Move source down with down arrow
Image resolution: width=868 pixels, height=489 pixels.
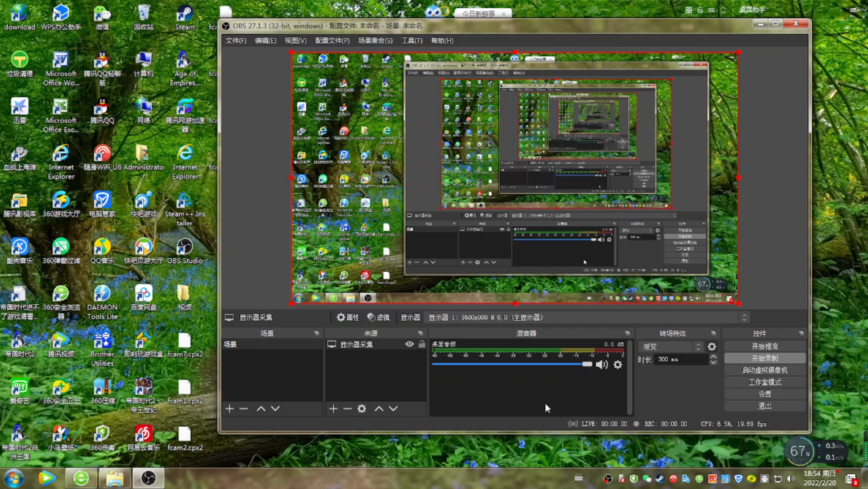[x=393, y=409]
